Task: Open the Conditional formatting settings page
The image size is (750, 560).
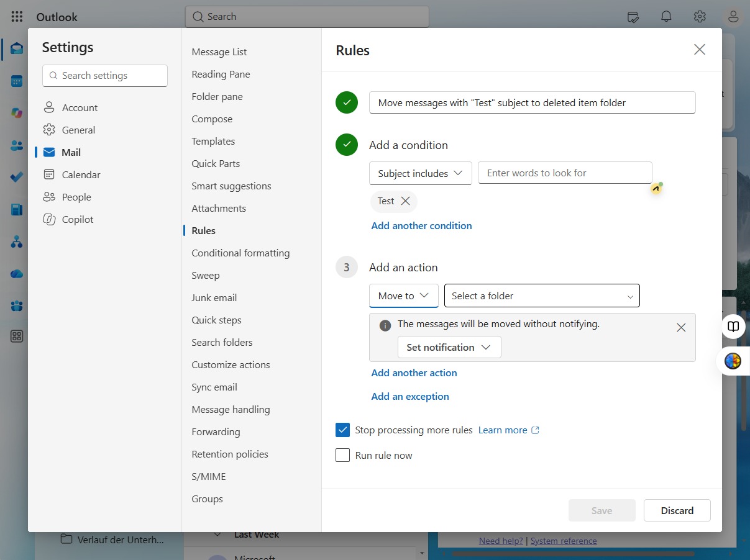Action: click(x=240, y=253)
